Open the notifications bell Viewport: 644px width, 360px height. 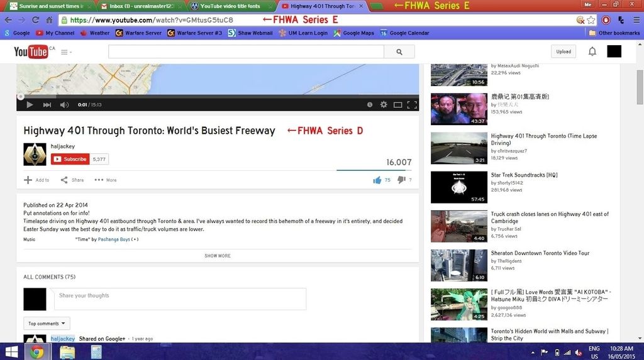tap(592, 52)
